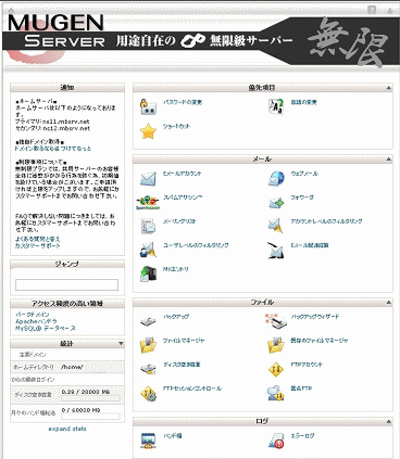This screenshot has height=459, width=400.
Task: Click the '/home/' home directory value
Action: pyautogui.click(x=72, y=367)
